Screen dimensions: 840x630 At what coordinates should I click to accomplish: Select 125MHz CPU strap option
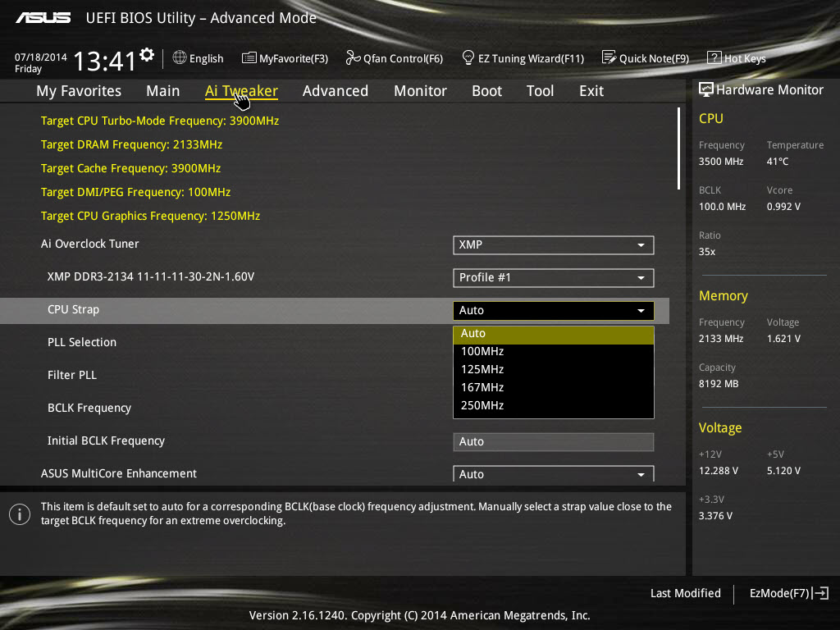(x=554, y=370)
